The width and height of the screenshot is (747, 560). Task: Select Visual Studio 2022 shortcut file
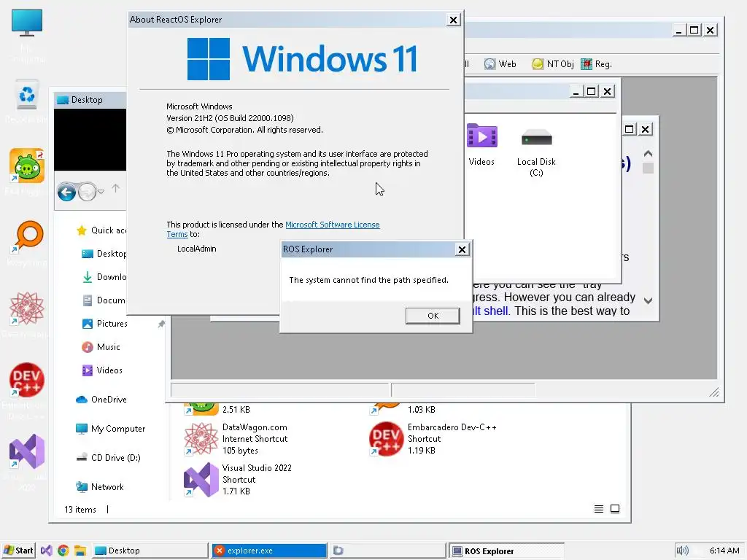[x=238, y=480]
